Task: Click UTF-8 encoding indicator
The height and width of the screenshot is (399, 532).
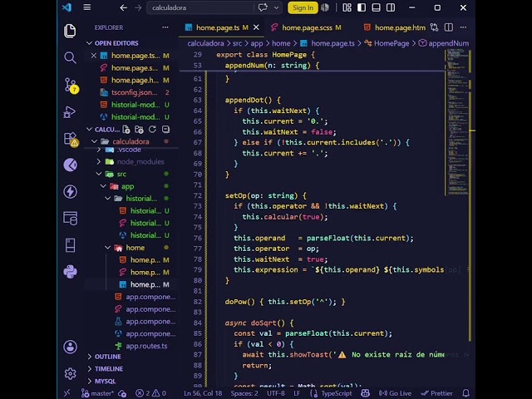Action: (x=276, y=393)
